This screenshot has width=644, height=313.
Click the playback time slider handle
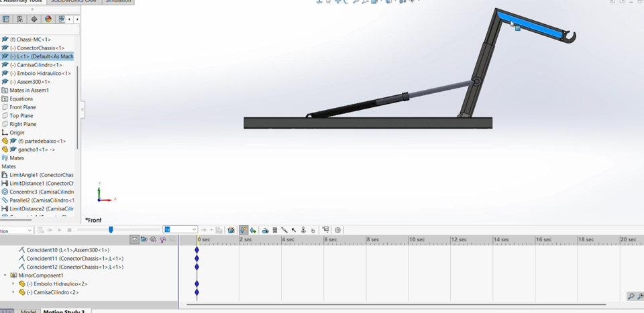point(111,230)
